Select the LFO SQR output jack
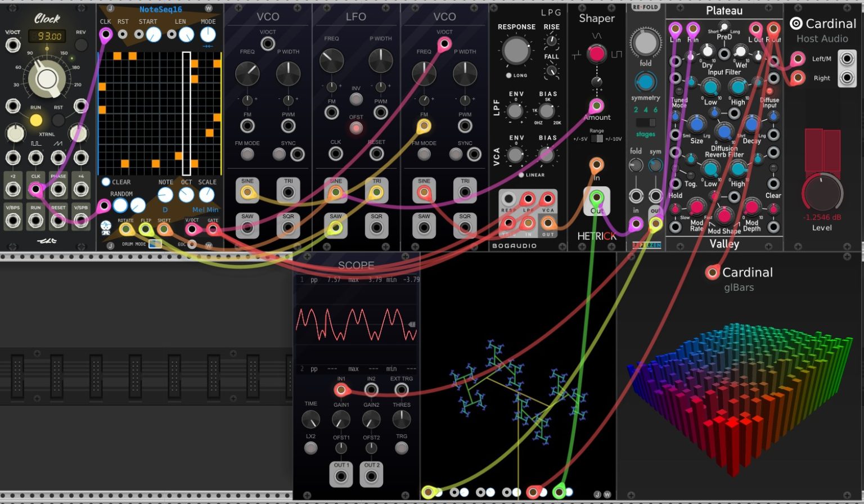Screen dimensions: 864x504 point(376,228)
